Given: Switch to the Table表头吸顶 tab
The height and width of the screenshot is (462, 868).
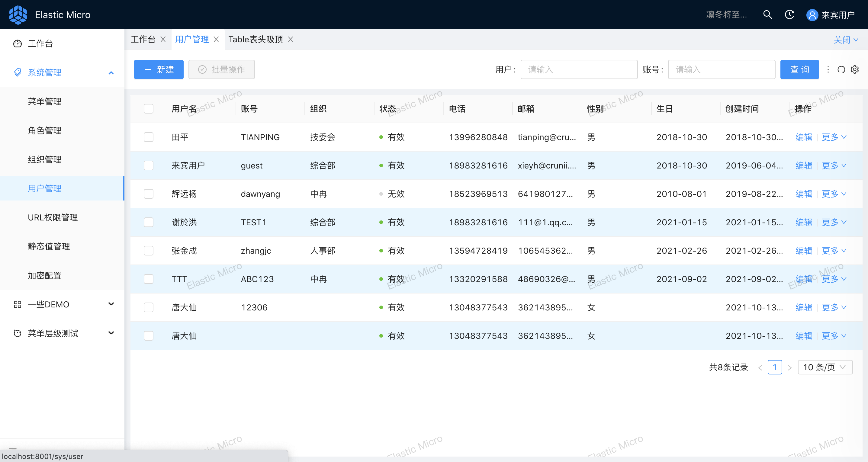Looking at the screenshot, I should pos(256,40).
